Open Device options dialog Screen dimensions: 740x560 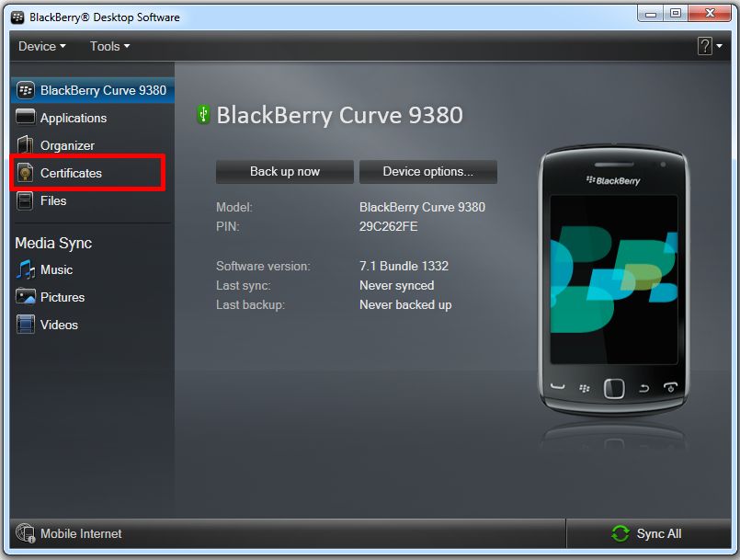(428, 171)
